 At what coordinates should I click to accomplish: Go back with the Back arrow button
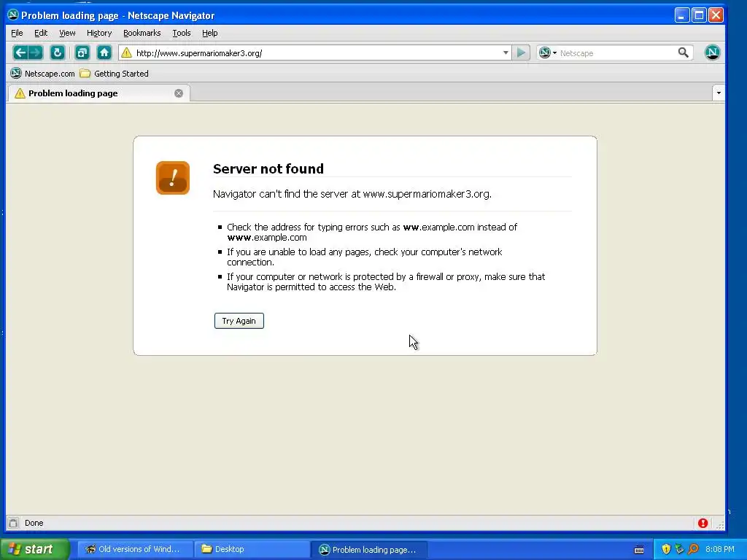[x=20, y=52]
